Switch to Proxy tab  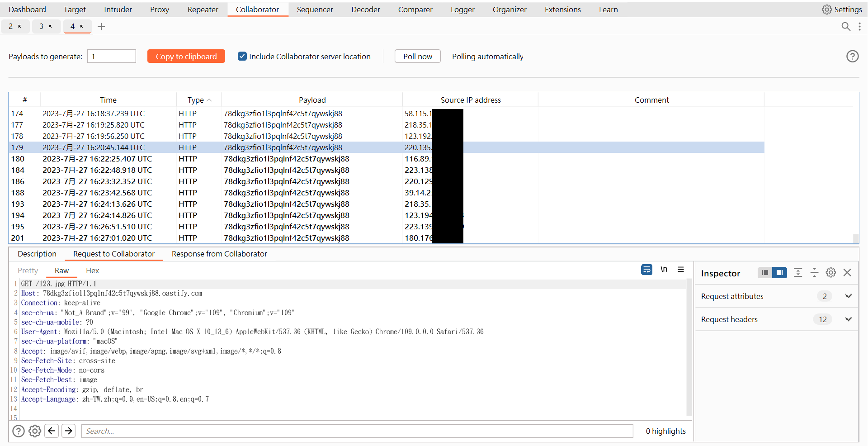click(x=160, y=9)
